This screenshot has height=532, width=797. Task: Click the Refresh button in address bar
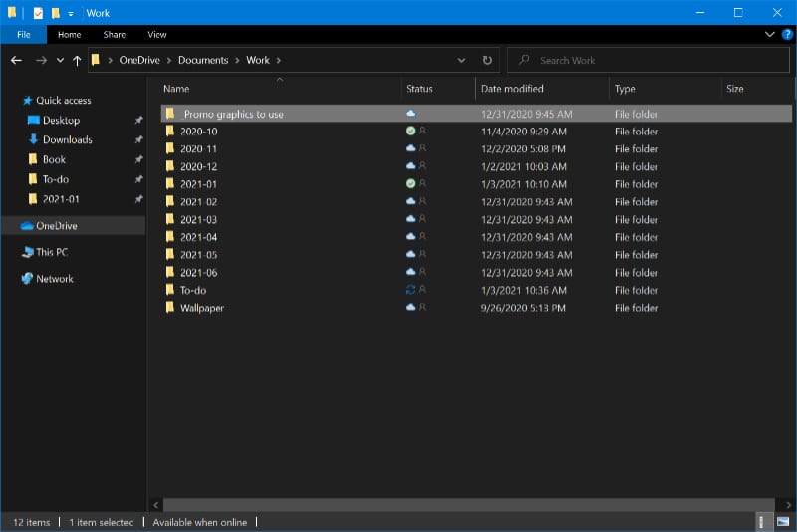click(487, 60)
